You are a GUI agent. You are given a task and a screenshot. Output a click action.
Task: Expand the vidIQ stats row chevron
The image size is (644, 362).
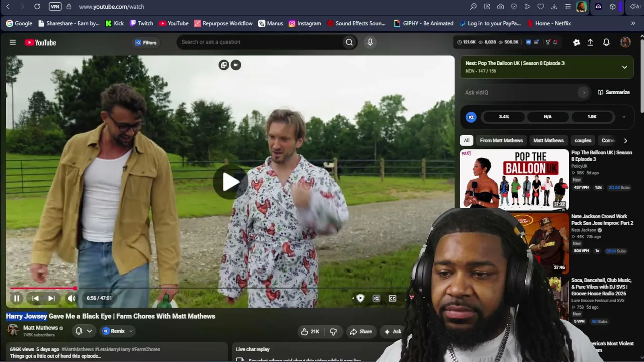624,117
